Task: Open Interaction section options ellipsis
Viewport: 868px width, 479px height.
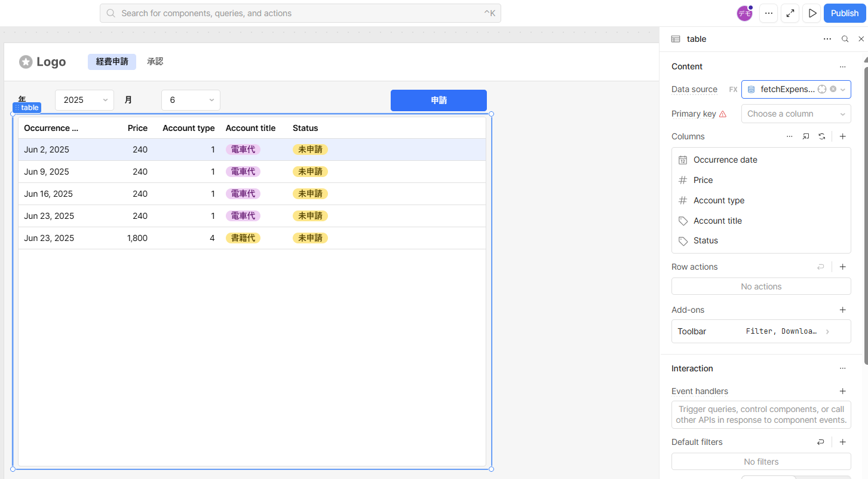Action: click(842, 368)
